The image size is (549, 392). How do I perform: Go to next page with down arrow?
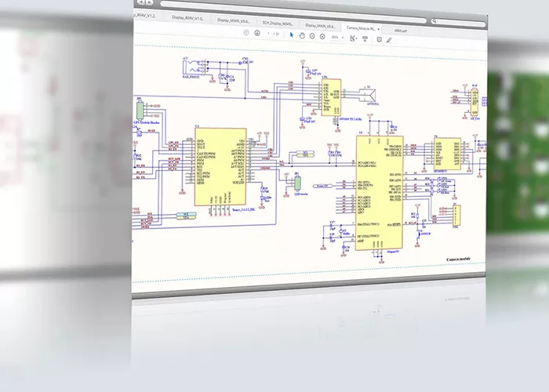pos(257,33)
